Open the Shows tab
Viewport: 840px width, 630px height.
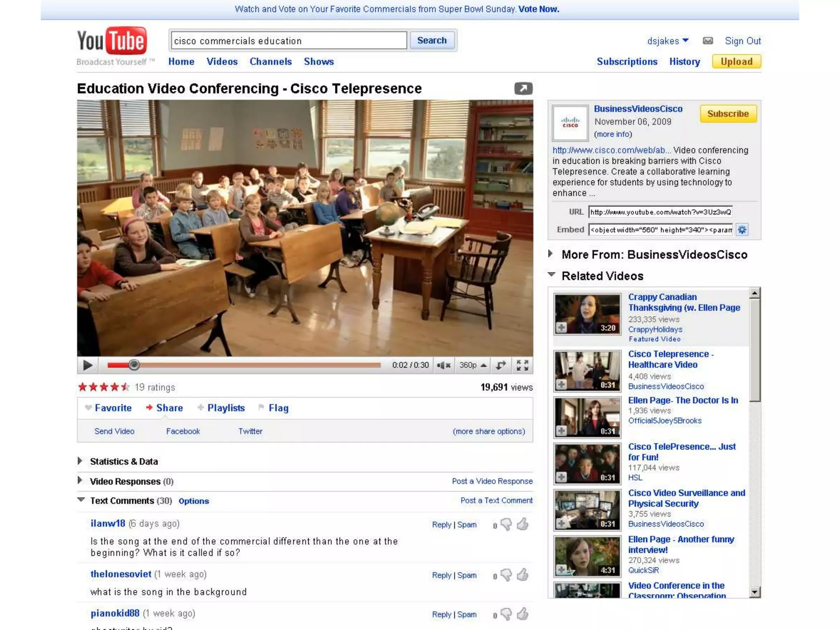[318, 62]
